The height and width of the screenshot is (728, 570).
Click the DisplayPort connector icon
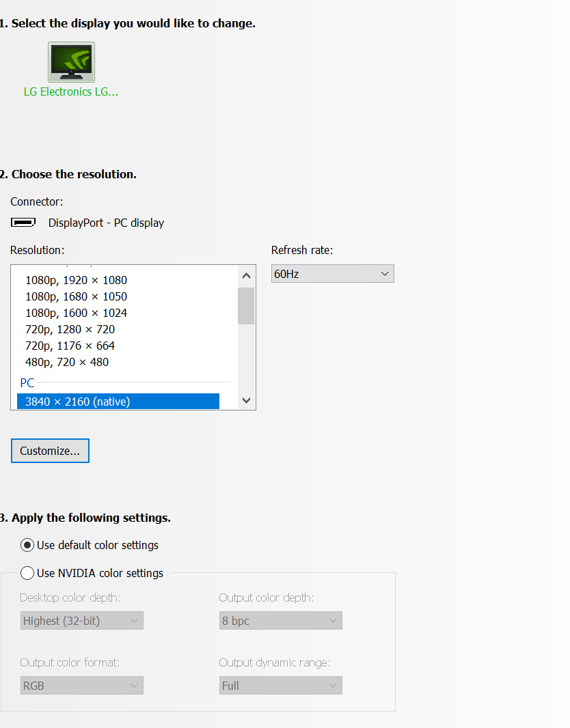click(x=23, y=223)
